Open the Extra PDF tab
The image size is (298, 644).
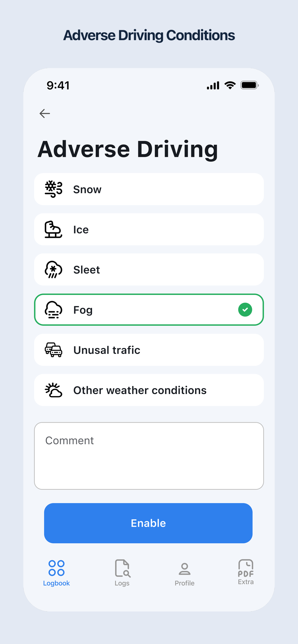pyautogui.click(x=246, y=572)
